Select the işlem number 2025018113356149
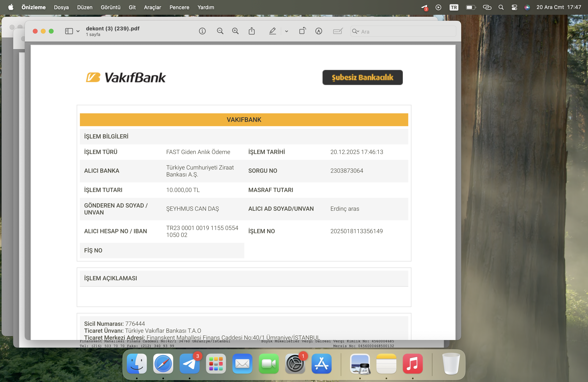Viewport: 588px width, 382px height. coord(357,231)
